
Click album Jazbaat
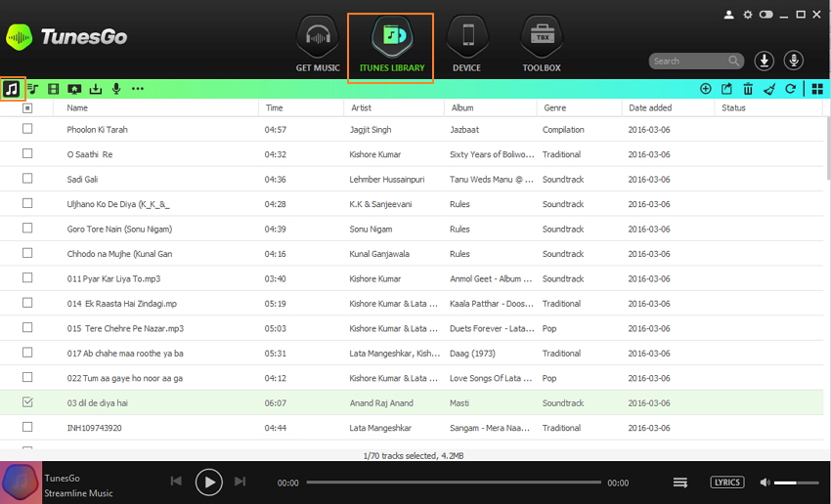point(464,129)
